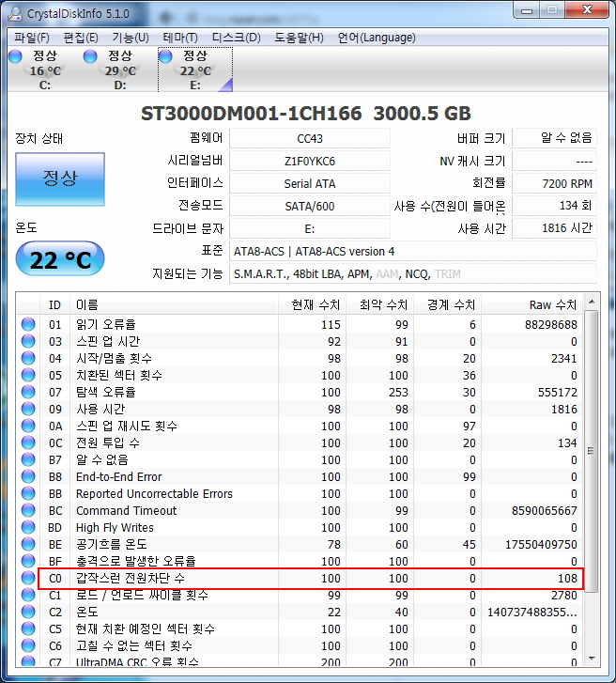Viewport: 616px width, 683px height.
Task: Click the firmware field showing CC43
Action: coord(310,138)
